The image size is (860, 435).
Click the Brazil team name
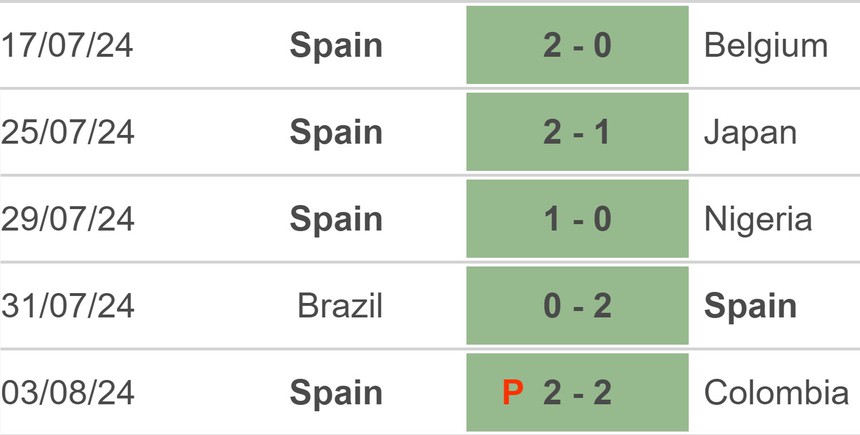340,306
